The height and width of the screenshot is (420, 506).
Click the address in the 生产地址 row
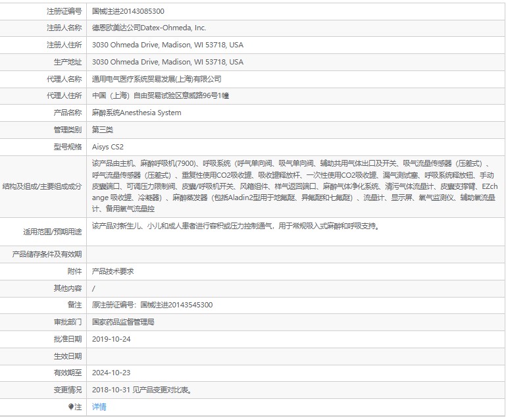pos(168,62)
